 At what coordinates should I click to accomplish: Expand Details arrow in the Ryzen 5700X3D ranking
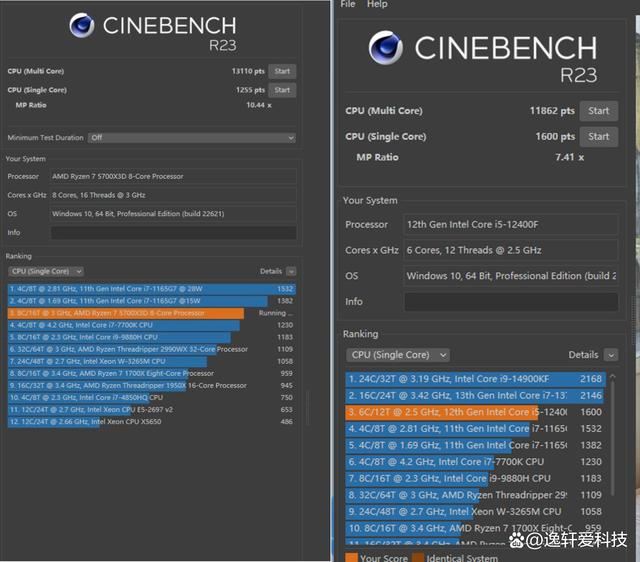(291, 271)
